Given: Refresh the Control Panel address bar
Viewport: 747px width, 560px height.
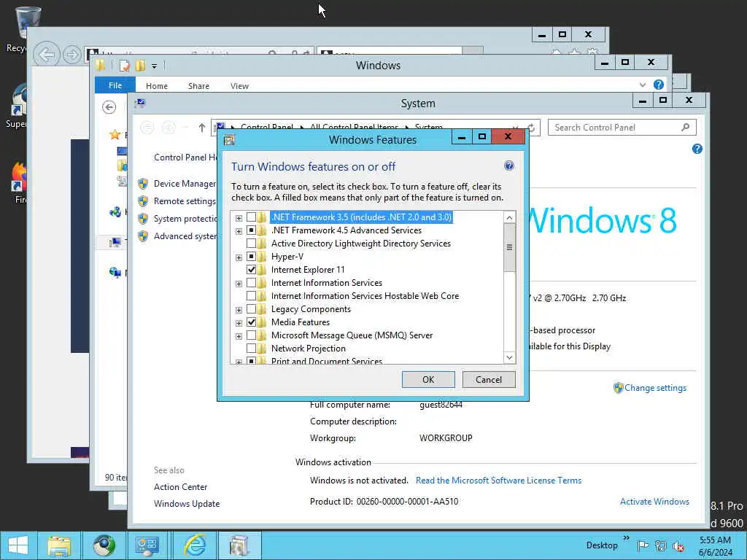Looking at the screenshot, I should [531, 128].
